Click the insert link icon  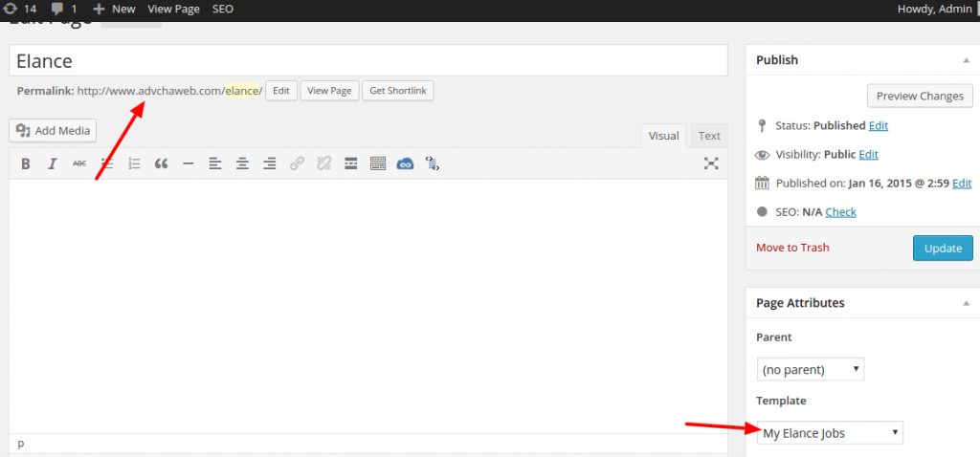pos(297,163)
